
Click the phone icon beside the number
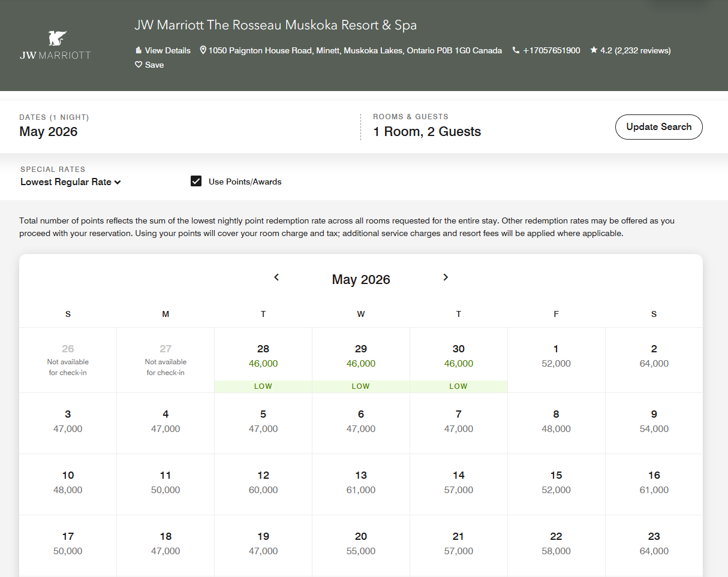pyautogui.click(x=516, y=50)
